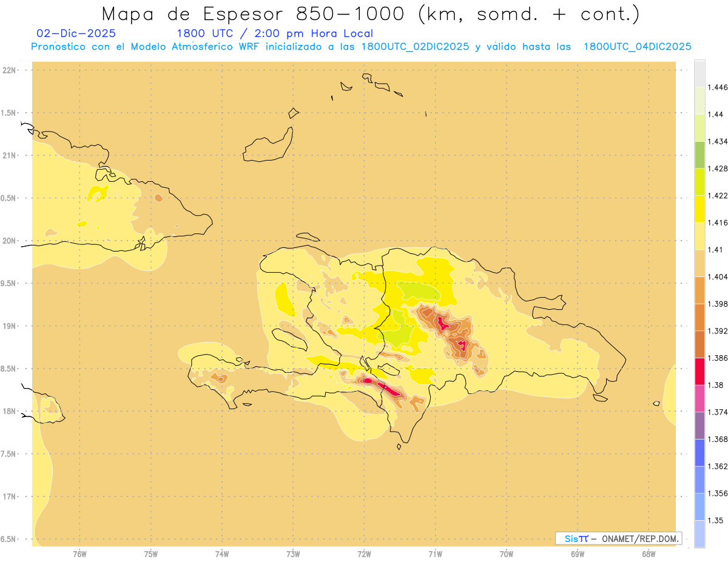
Task: Click the "19N" latitude label
Action: [10, 326]
